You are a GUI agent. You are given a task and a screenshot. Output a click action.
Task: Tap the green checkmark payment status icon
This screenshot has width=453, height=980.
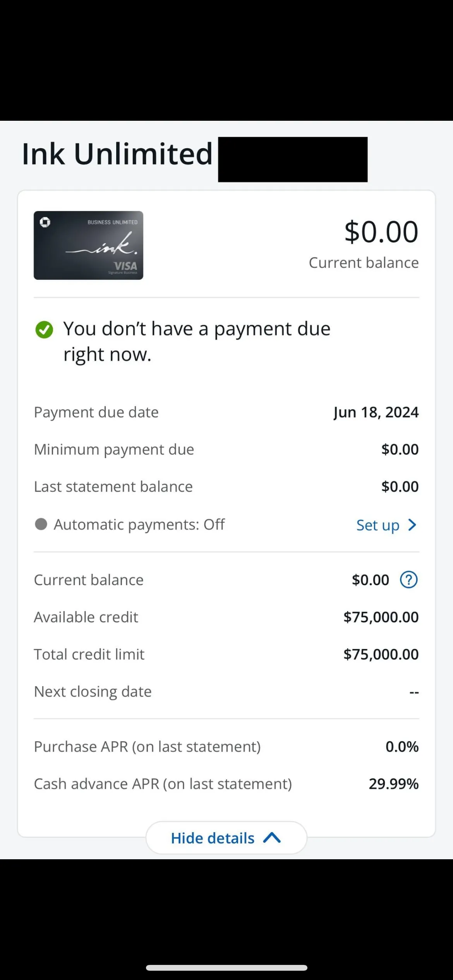[x=44, y=330]
